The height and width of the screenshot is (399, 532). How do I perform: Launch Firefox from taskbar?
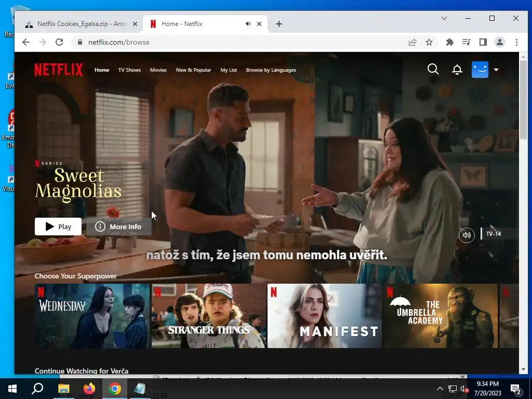[89, 389]
